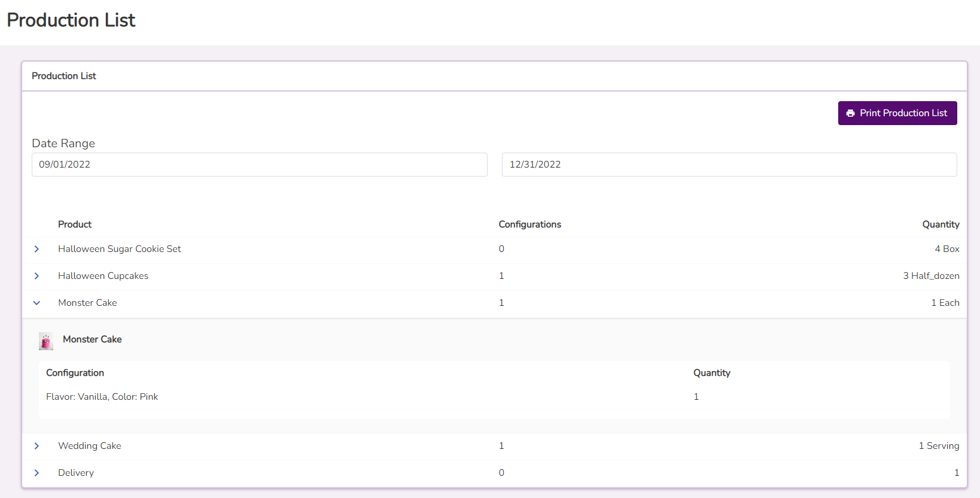Viewport: 980px width, 498px height.
Task: Expand the Delivery row chevron
Action: [x=36, y=473]
